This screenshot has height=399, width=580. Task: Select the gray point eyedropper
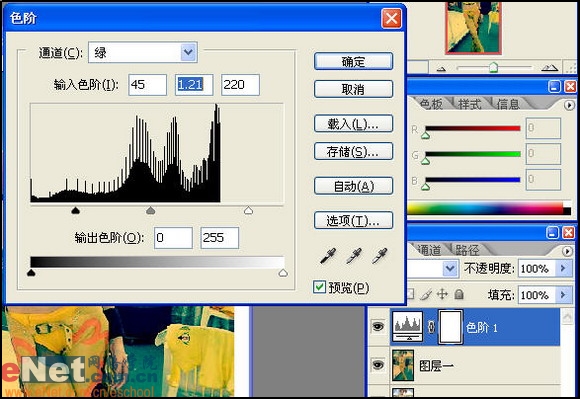(x=354, y=256)
